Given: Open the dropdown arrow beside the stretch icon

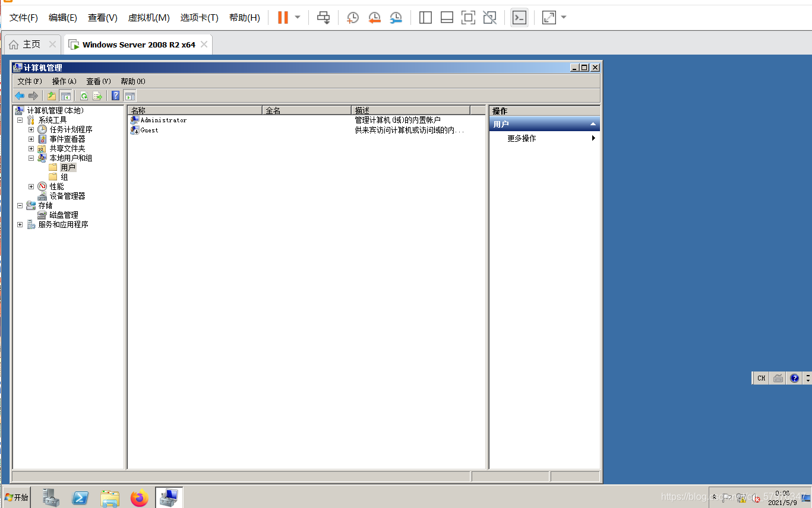Looking at the screenshot, I should 564,17.
